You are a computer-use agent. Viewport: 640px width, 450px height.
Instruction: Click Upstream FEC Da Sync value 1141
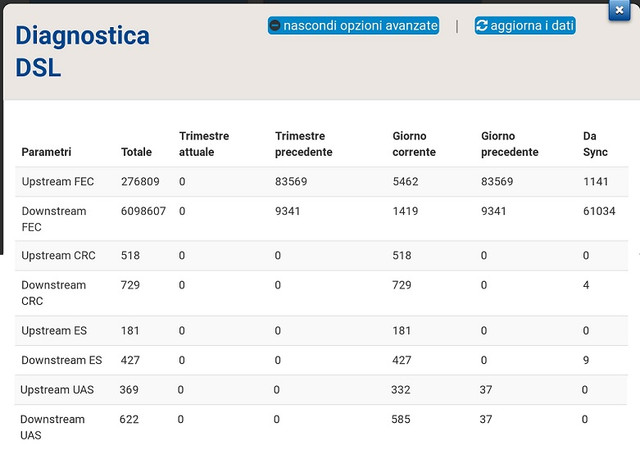596,181
